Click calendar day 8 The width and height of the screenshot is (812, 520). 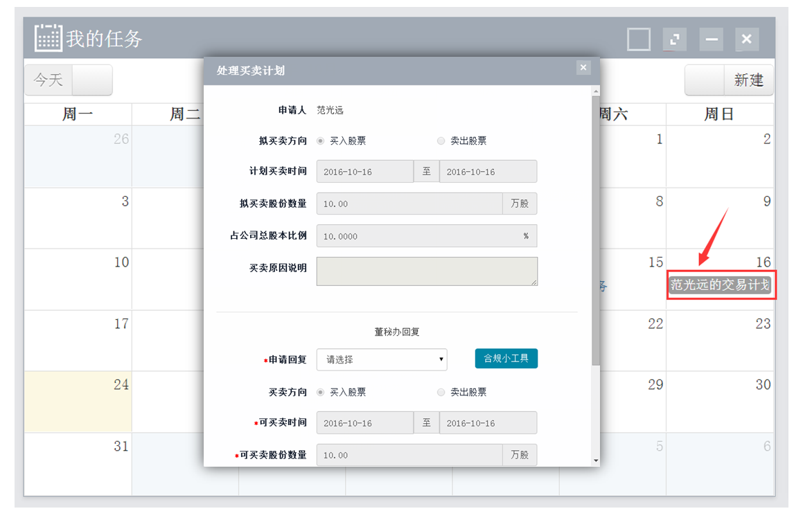(x=633, y=218)
